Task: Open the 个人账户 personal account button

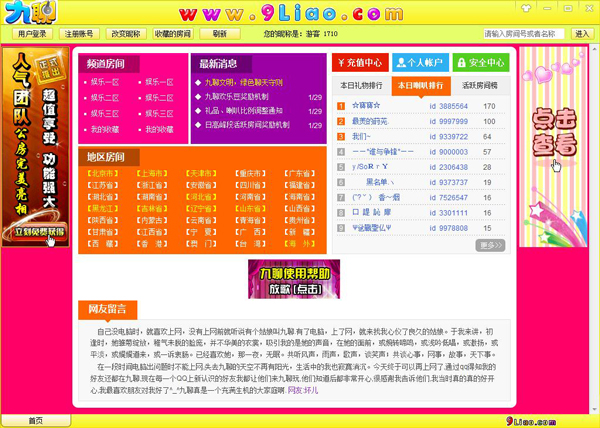Action: [420, 62]
